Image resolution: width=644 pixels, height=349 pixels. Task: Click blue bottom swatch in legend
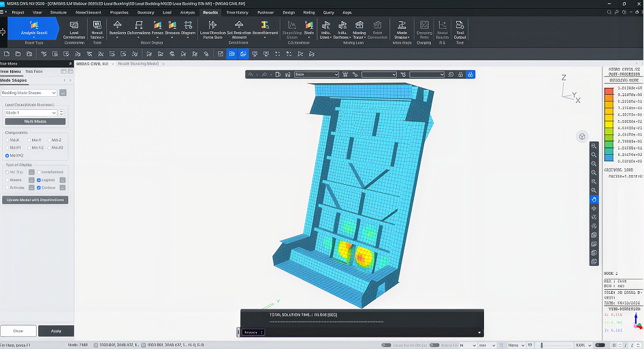pos(609,157)
